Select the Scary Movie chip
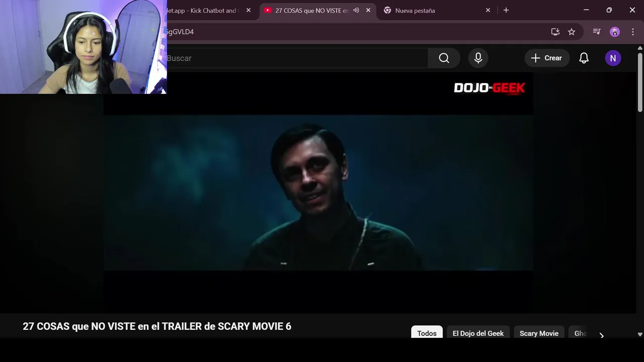 539,333
